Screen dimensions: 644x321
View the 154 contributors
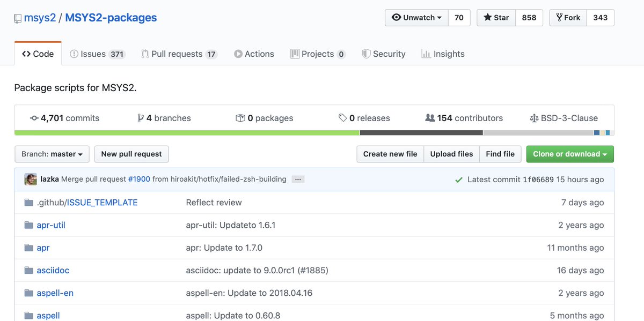point(464,118)
